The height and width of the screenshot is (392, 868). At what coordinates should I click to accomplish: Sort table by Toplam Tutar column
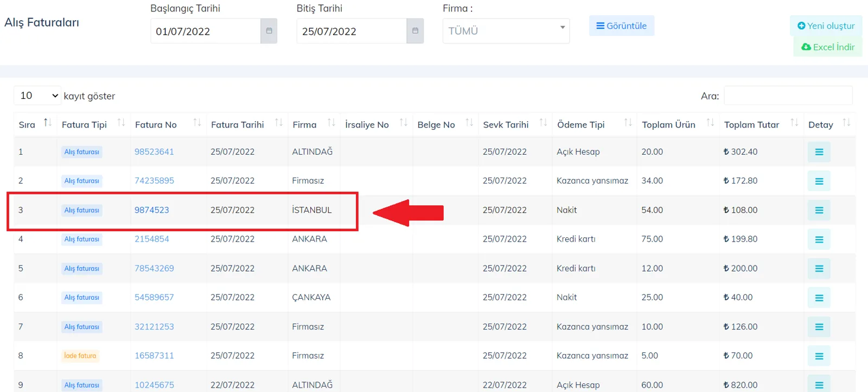tap(761, 124)
